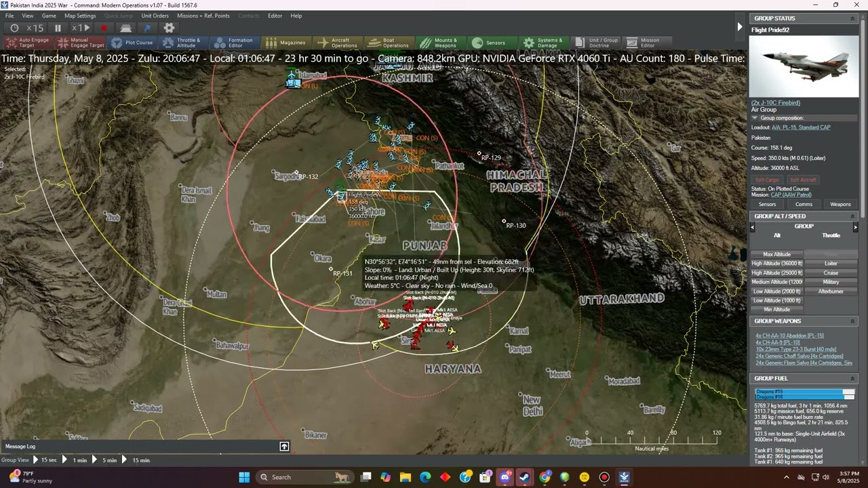Open the A/A: PL-15, Standard CAP loadout link
This screenshot has width=868, height=488.
pos(801,127)
